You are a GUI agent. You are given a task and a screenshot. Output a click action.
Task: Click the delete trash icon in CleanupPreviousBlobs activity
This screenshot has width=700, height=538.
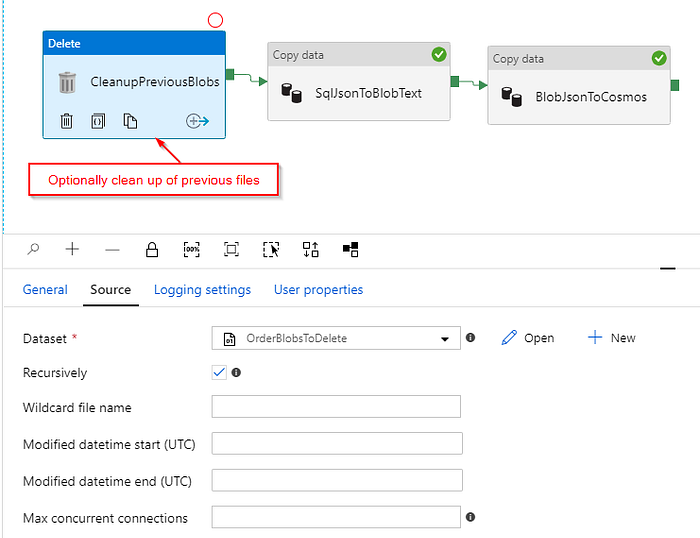coord(67,121)
